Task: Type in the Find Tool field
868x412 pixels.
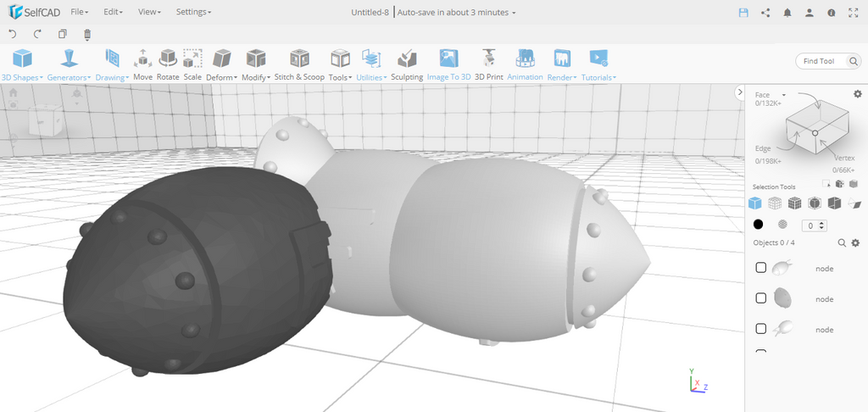Action: (x=821, y=61)
